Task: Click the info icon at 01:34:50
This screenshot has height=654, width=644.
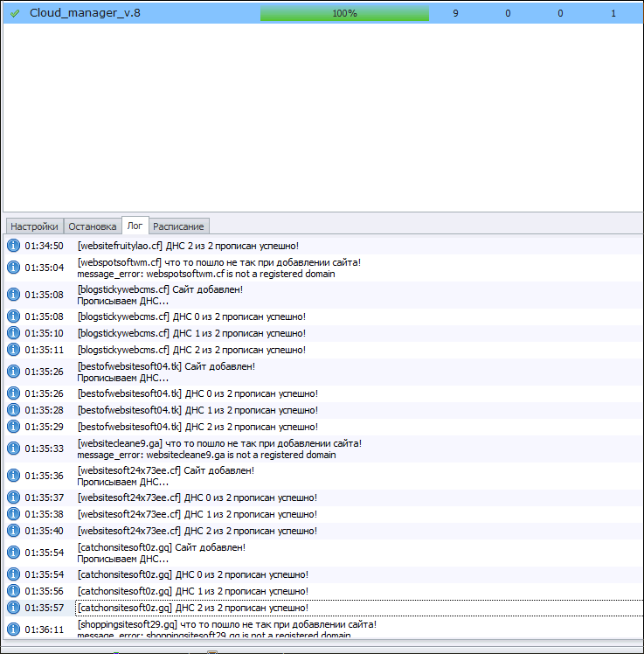Action: click(13, 246)
